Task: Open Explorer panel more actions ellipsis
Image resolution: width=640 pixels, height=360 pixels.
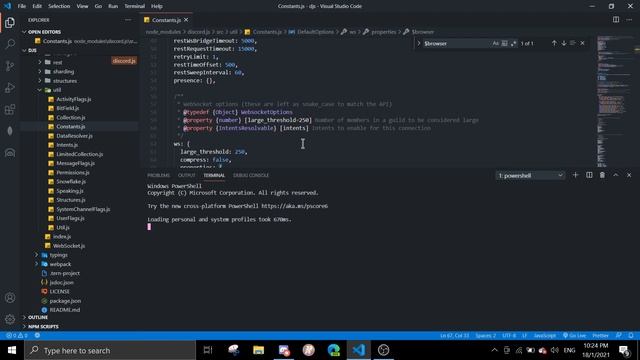Action: click(128, 20)
